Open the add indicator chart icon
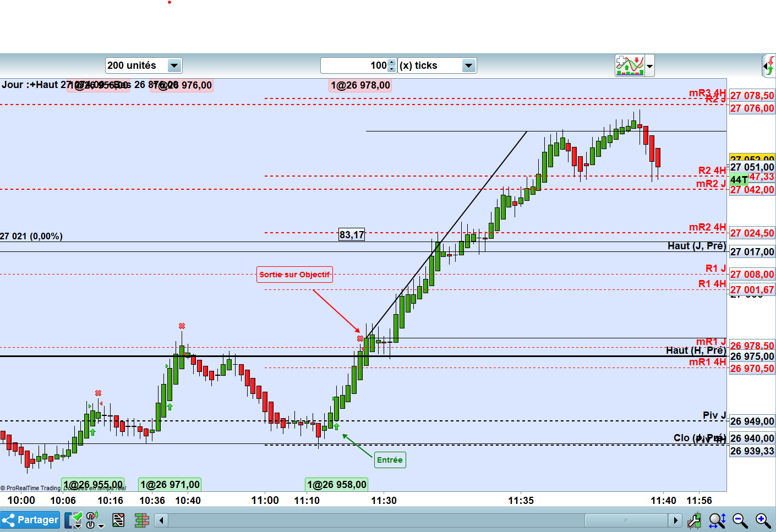776x532 pixels. pyautogui.click(x=630, y=65)
